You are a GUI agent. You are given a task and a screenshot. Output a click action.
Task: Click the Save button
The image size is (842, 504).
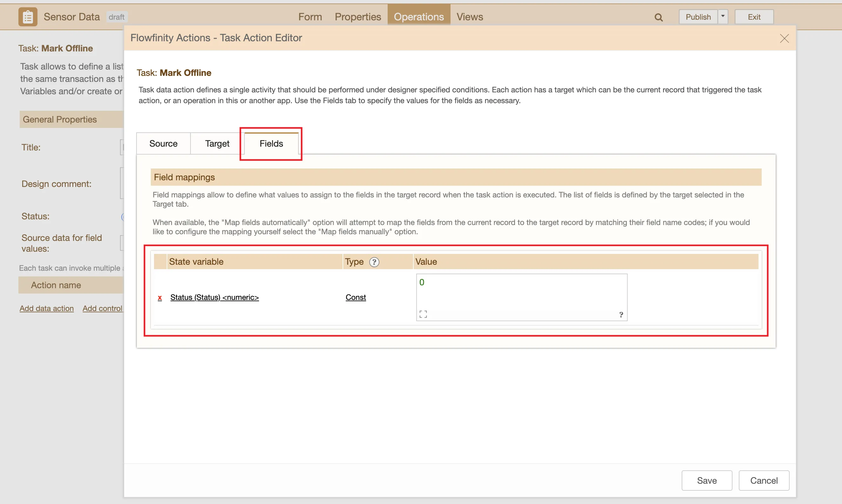click(706, 480)
